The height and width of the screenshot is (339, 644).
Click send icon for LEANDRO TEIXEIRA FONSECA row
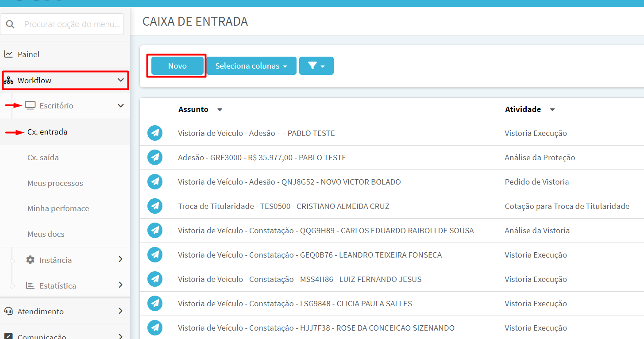(x=155, y=254)
